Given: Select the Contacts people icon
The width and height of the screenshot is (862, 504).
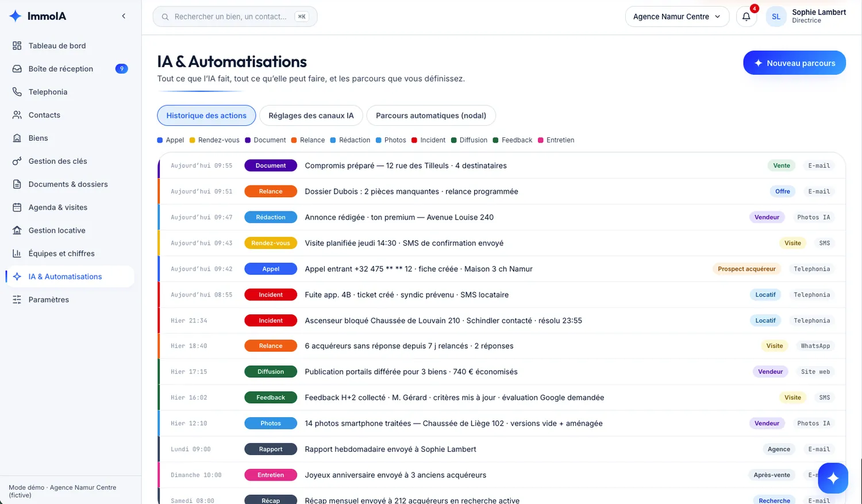Looking at the screenshot, I should [x=17, y=115].
